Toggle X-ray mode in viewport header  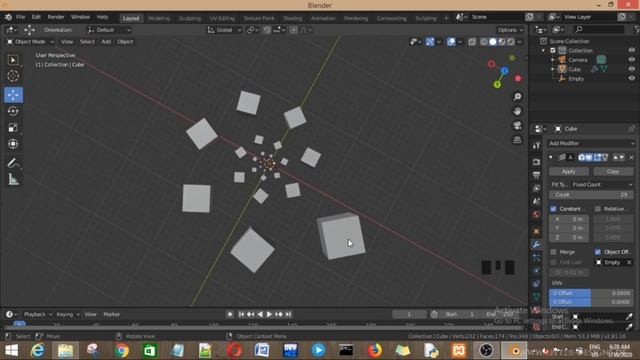472,42
